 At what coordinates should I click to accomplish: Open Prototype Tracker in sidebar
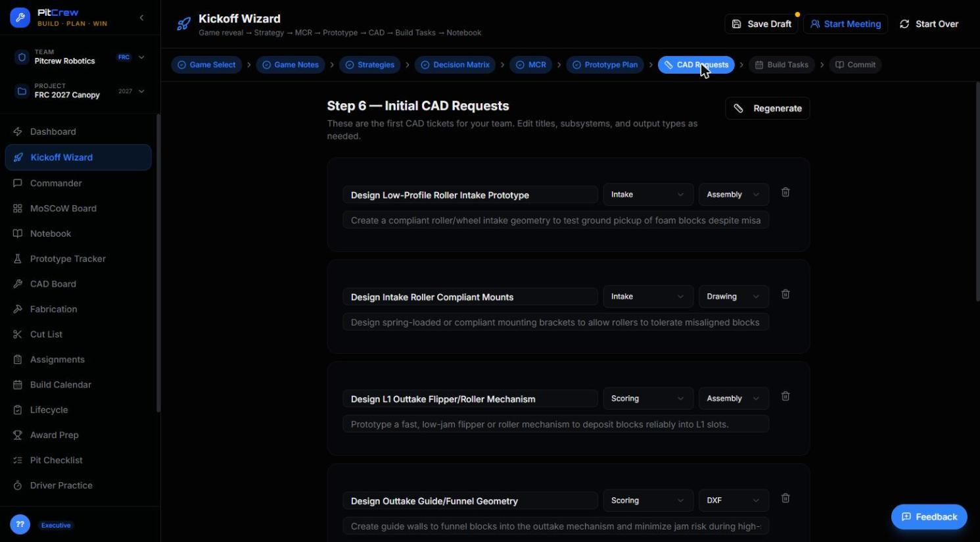[78, 259]
